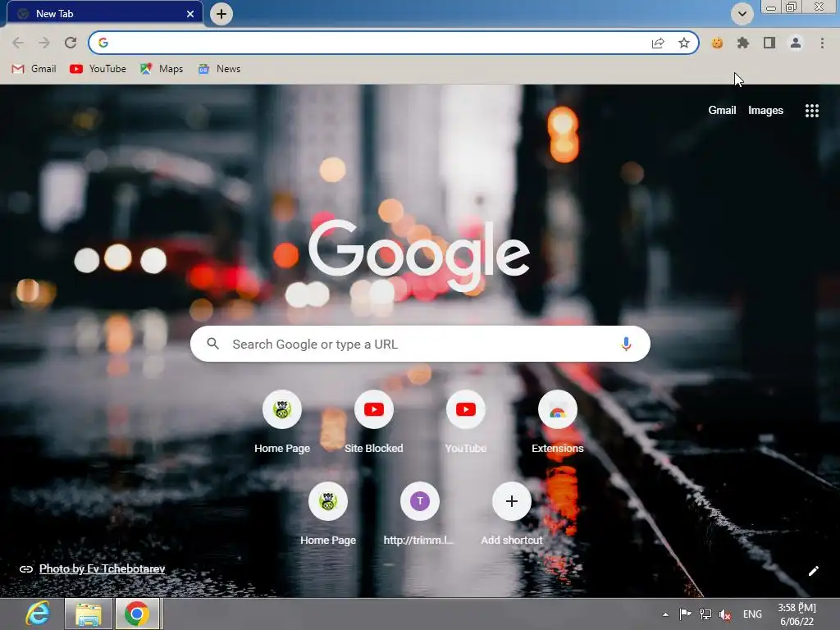Viewport: 840px width, 630px height.
Task: Open a new tab with the plus button
Action: (x=221, y=14)
